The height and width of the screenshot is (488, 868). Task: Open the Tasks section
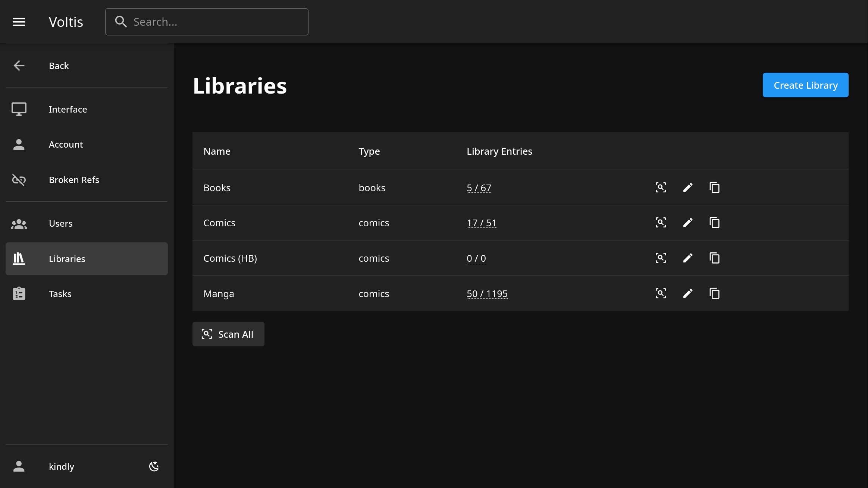click(60, 294)
